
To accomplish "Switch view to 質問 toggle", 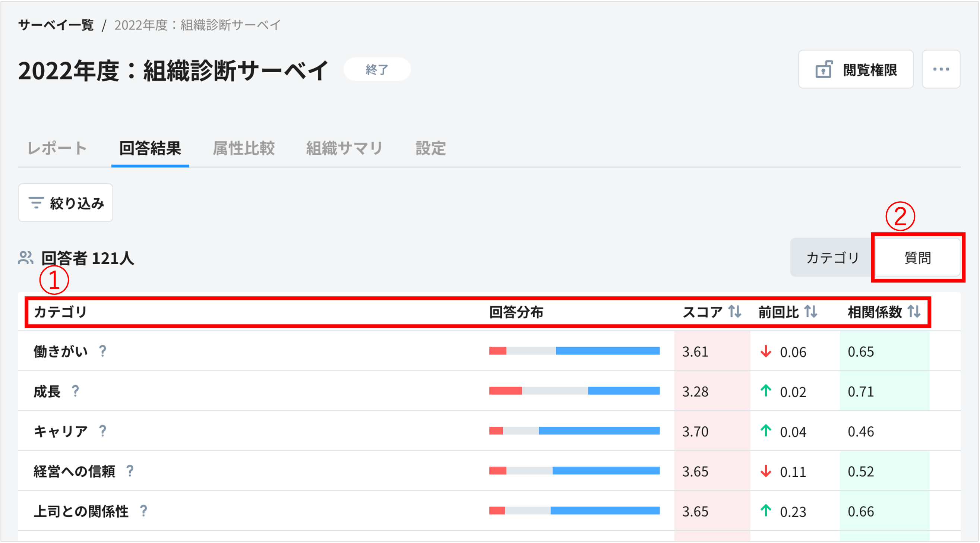I will click(x=917, y=258).
